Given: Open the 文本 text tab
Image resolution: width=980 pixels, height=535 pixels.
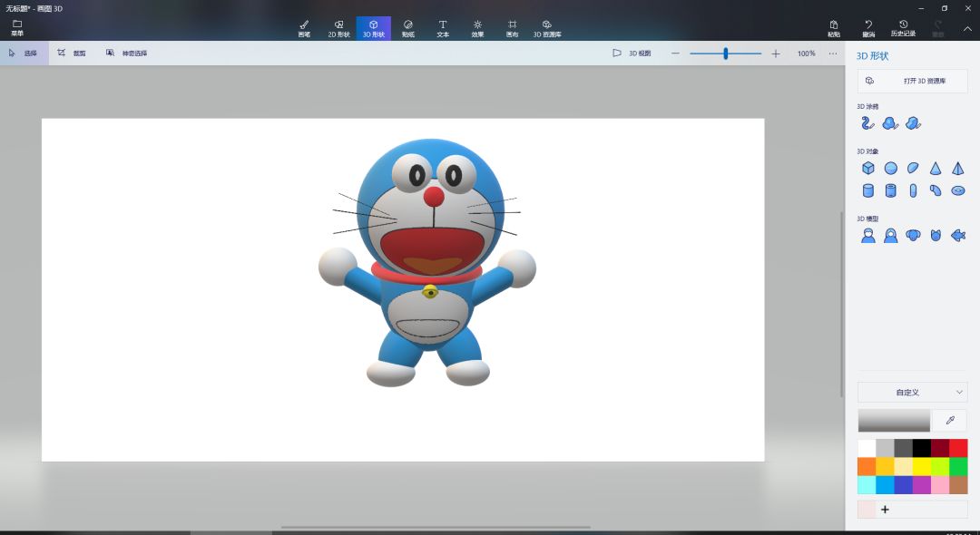Looking at the screenshot, I should (443, 29).
